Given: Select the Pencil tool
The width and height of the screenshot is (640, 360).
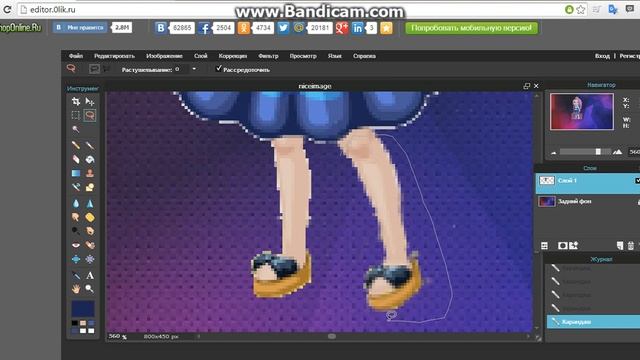Looking at the screenshot, I should [x=76, y=145].
